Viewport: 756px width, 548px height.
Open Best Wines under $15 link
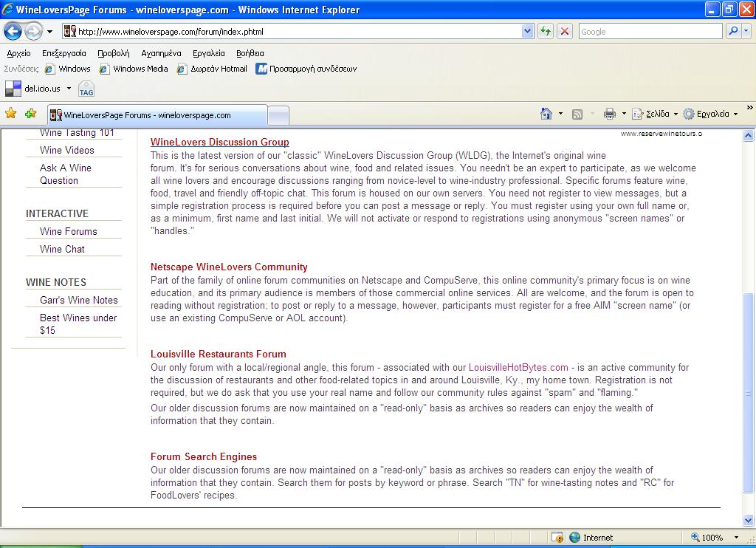[x=78, y=324]
